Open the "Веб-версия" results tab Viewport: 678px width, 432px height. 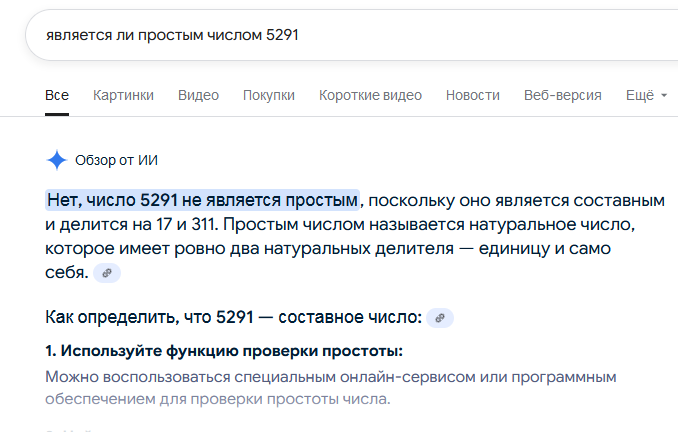pyautogui.click(x=562, y=95)
